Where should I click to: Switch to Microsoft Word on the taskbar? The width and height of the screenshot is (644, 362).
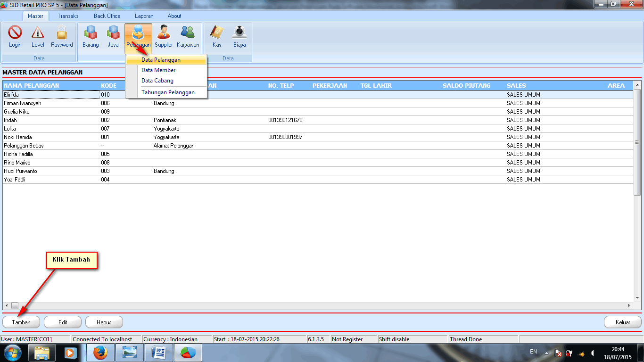pyautogui.click(x=158, y=353)
